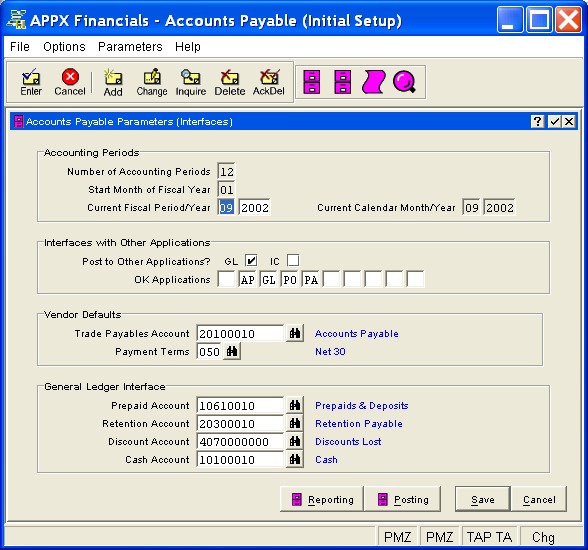The height and width of the screenshot is (550, 588).
Task: Click the red Cancel toolbar icon
Action: tap(70, 82)
